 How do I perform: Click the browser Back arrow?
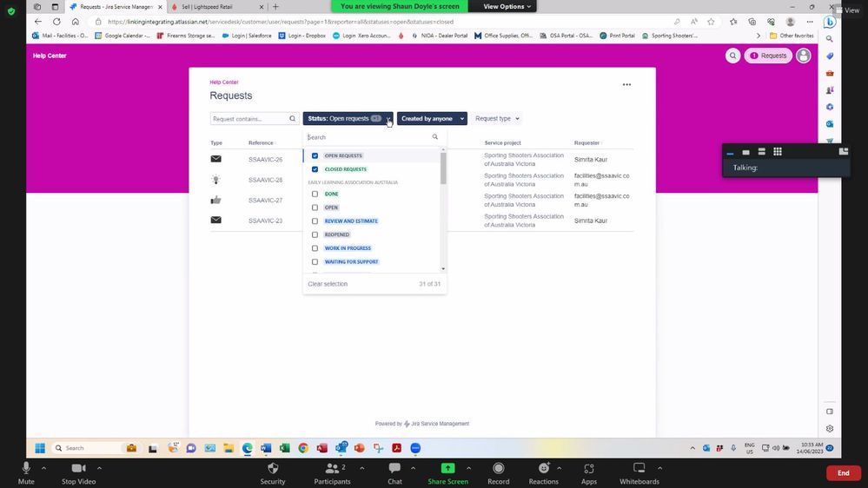click(x=37, y=22)
